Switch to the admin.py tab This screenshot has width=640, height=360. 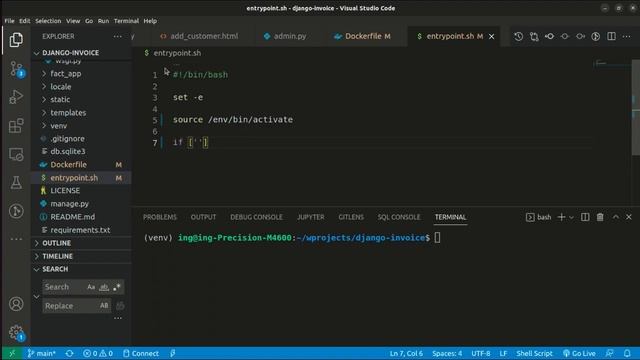pyautogui.click(x=290, y=36)
